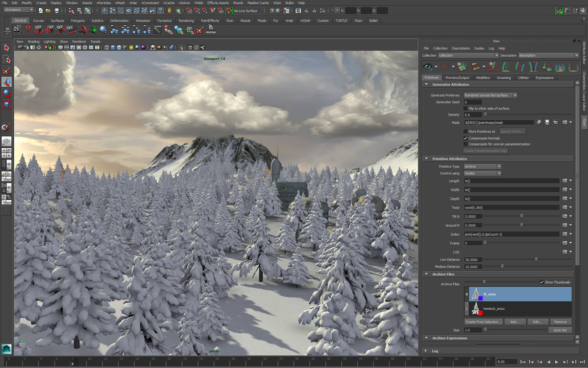Click the Density slider handle
The width and height of the screenshot is (588, 368).
coord(485,114)
